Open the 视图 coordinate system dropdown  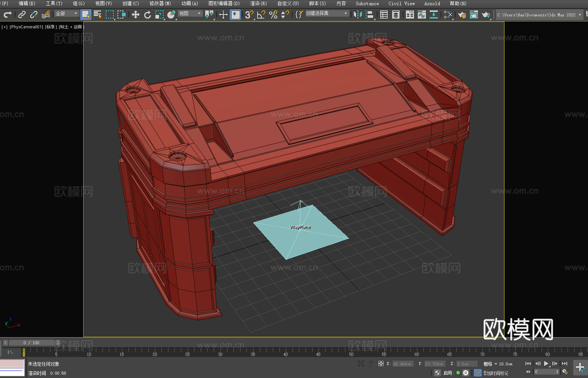click(190, 13)
